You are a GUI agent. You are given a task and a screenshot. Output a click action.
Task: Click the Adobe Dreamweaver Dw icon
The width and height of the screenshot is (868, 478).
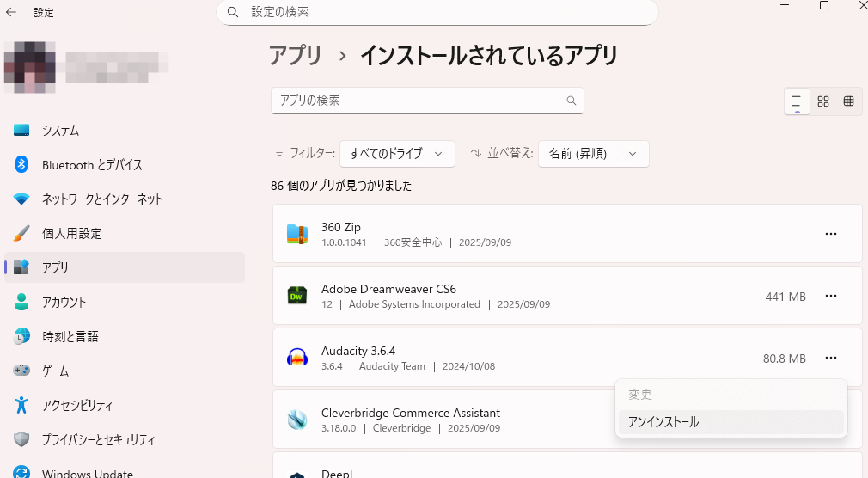[x=297, y=296]
